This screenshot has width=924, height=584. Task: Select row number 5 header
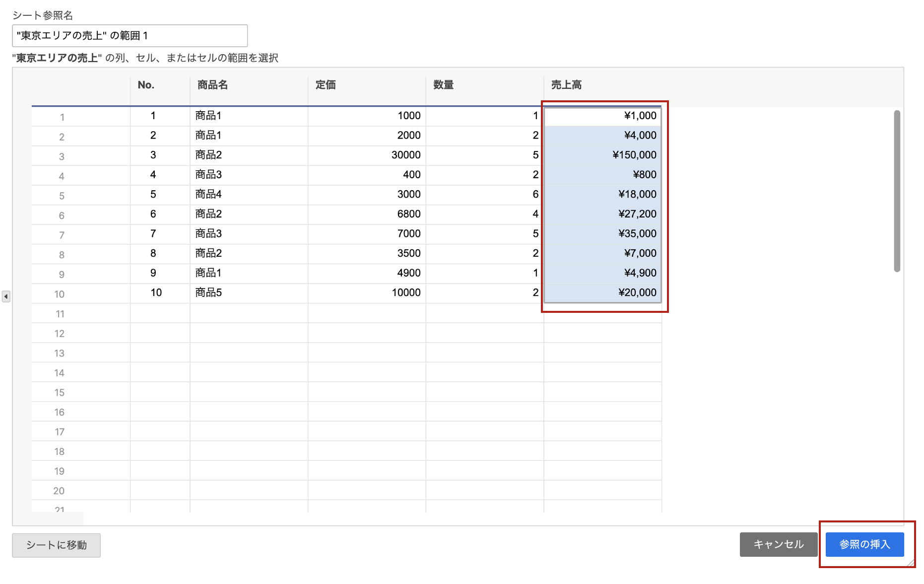coord(81,195)
